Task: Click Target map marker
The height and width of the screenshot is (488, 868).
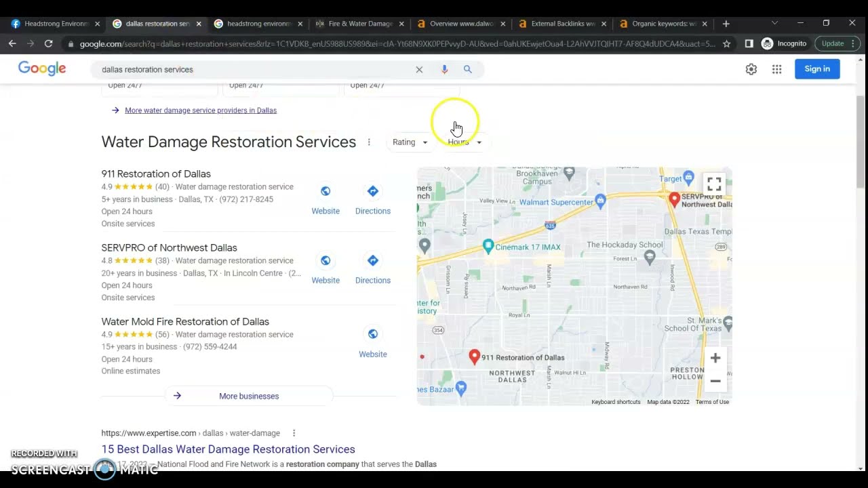Action: pos(688,178)
